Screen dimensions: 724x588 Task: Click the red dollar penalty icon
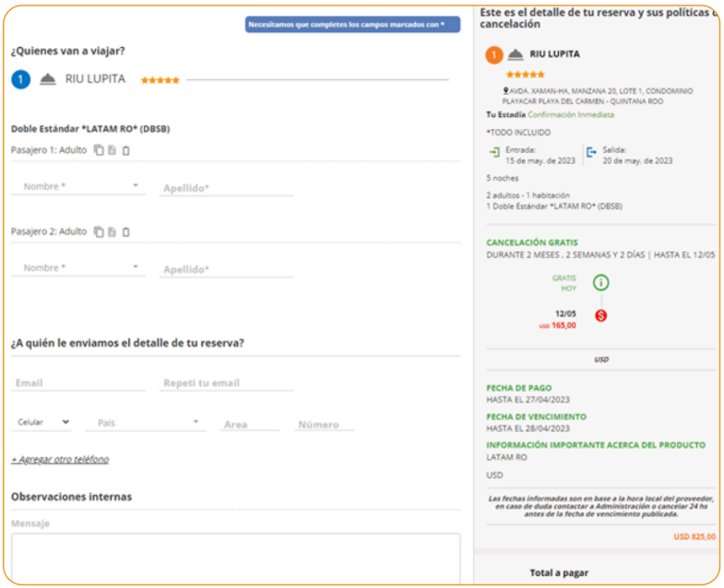(600, 316)
